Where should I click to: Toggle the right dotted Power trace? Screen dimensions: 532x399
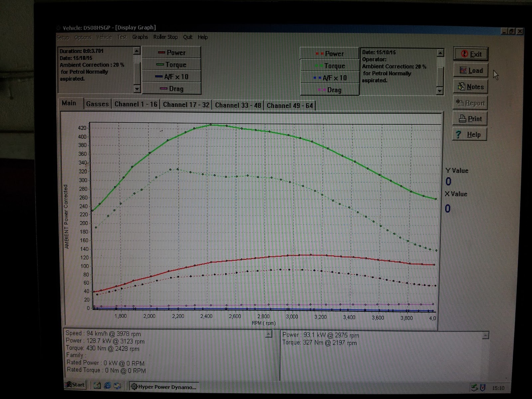click(x=330, y=54)
